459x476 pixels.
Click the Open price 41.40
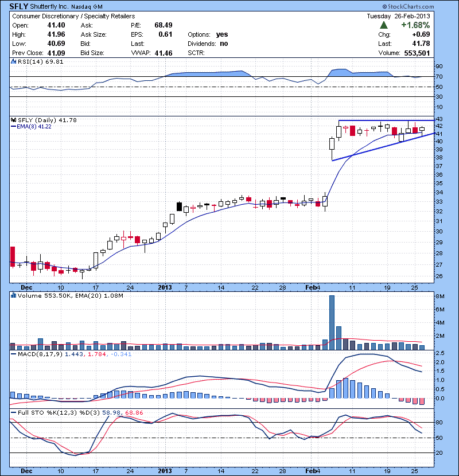56,25
